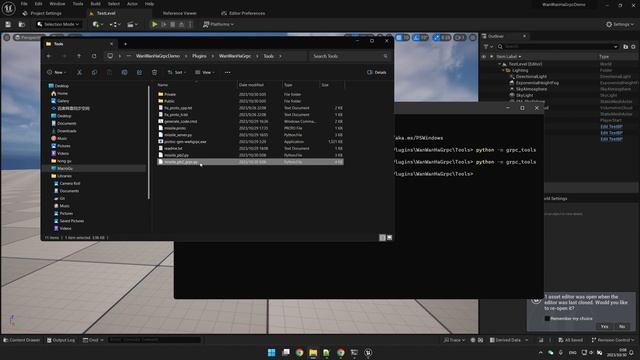The height and width of the screenshot is (360, 640).
Task: Click the navigation pane scrollbar in File Explorer
Action: pyautogui.click(x=149, y=142)
